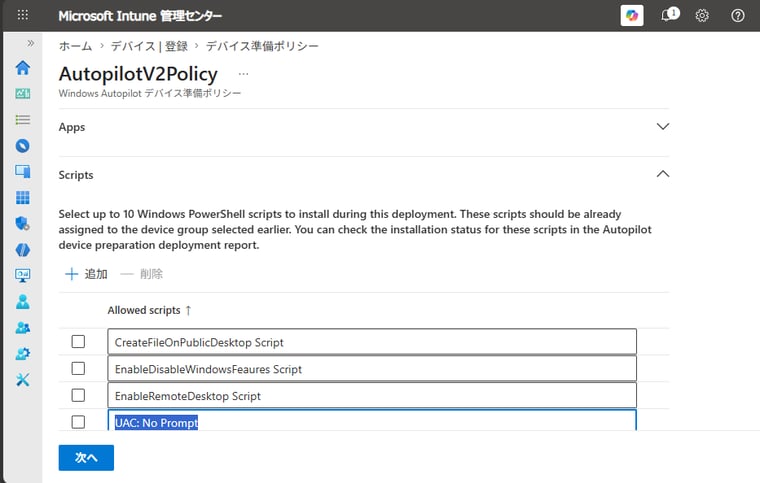The width and height of the screenshot is (760, 483).
Task: Open Troubleshooting tools icon in sidebar
Action: coord(22,380)
